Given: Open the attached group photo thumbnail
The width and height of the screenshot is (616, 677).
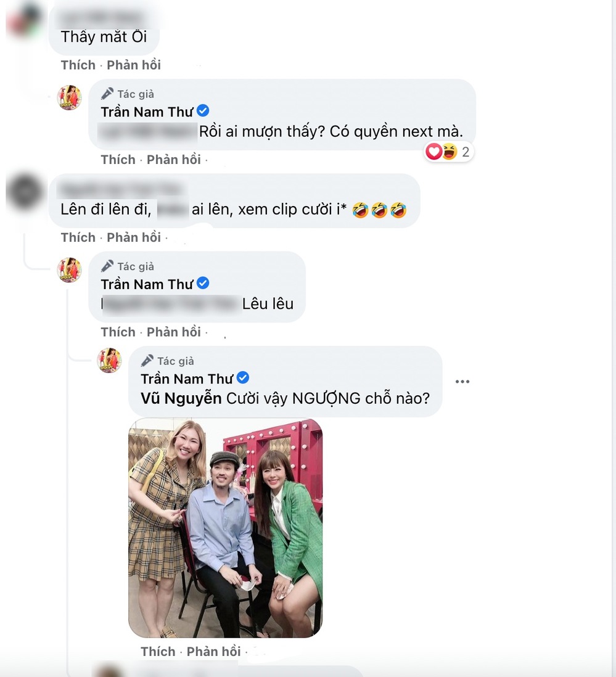Looking at the screenshot, I should coord(225,528).
